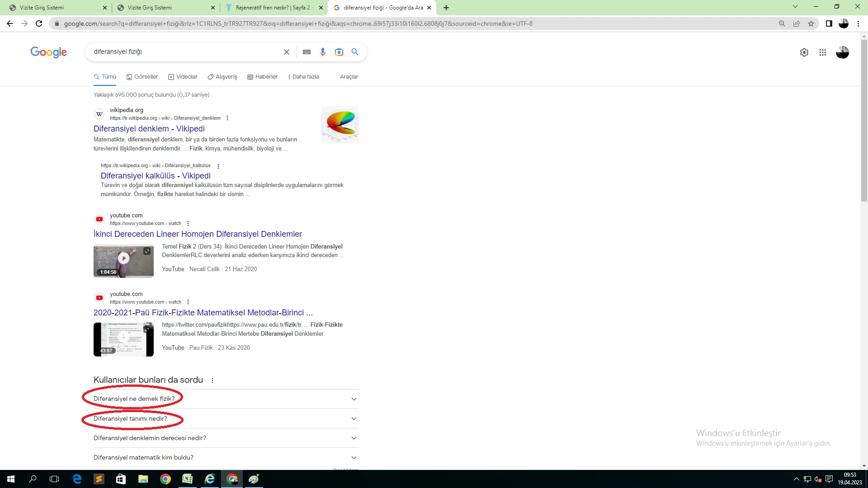This screenshot has width=868, height=488.
Task: Bookmark this page with star icon
Action: coord(811,23)
